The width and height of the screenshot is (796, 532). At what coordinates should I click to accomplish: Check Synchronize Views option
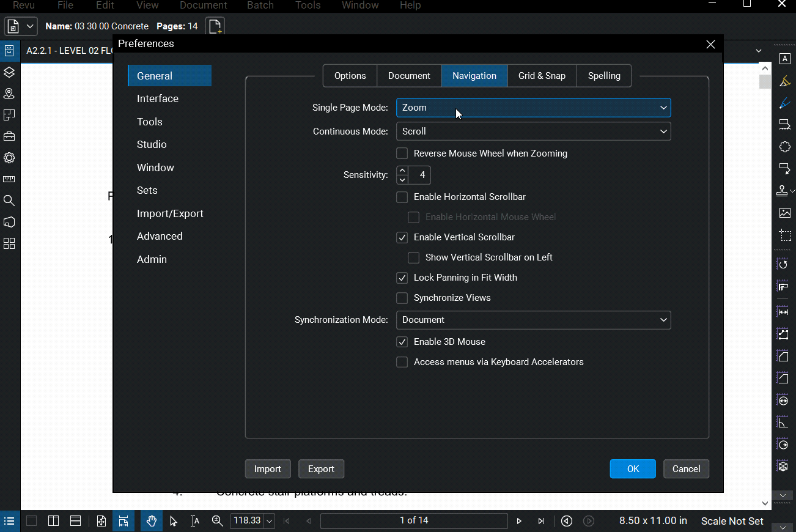coord(402,298)
